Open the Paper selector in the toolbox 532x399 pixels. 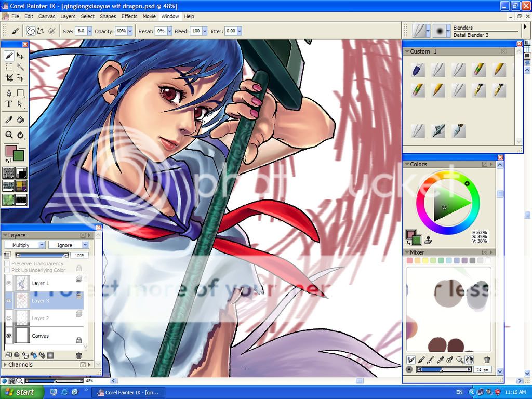8,172
